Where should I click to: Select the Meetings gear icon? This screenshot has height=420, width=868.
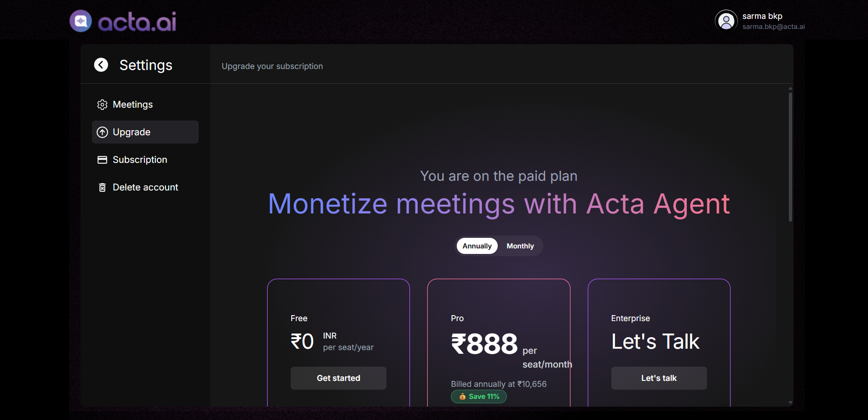point(102,104)
